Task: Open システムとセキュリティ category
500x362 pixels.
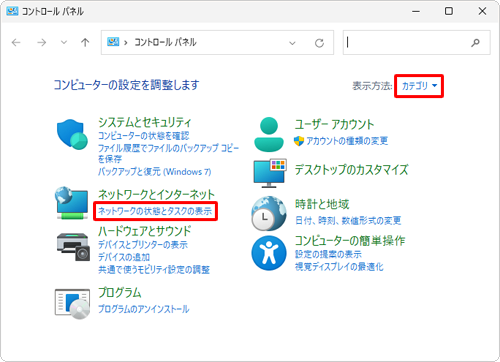Action: tap(145, 122)
